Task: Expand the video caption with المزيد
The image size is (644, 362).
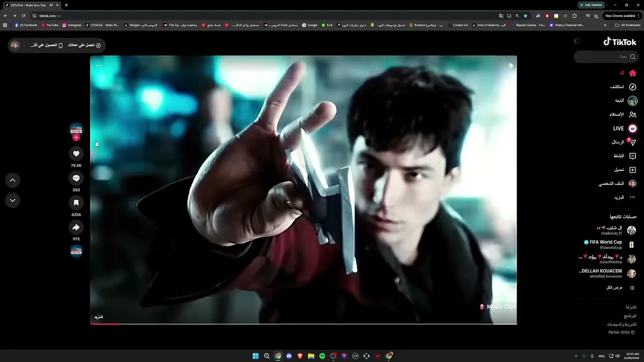Action: [99, 317]
